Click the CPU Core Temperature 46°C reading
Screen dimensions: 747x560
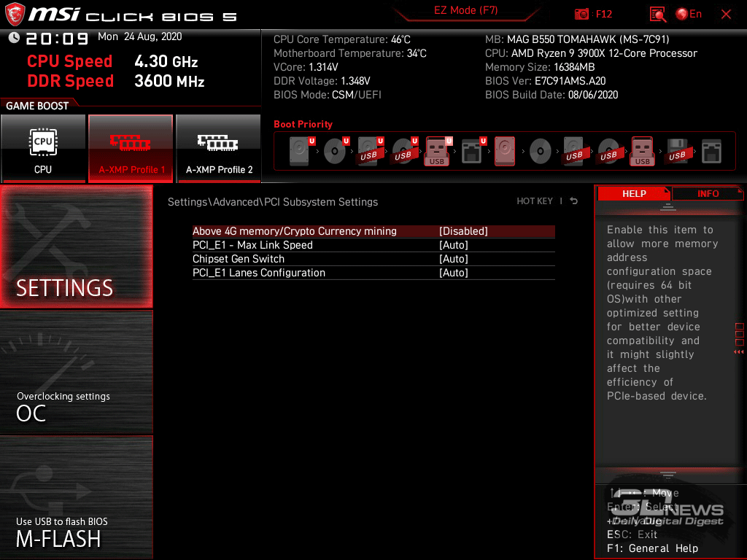point(342,39)
